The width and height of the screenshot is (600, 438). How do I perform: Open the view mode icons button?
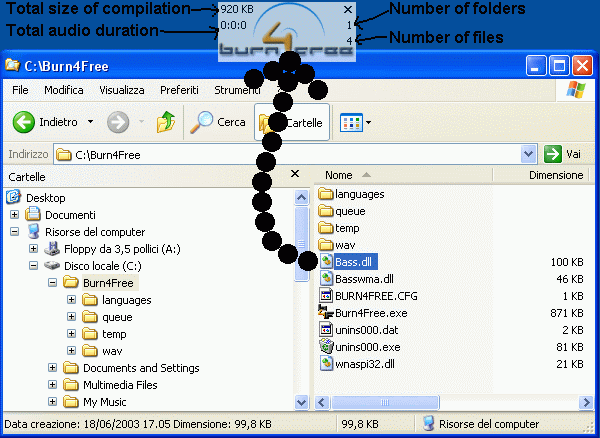(x=351, y=122)
